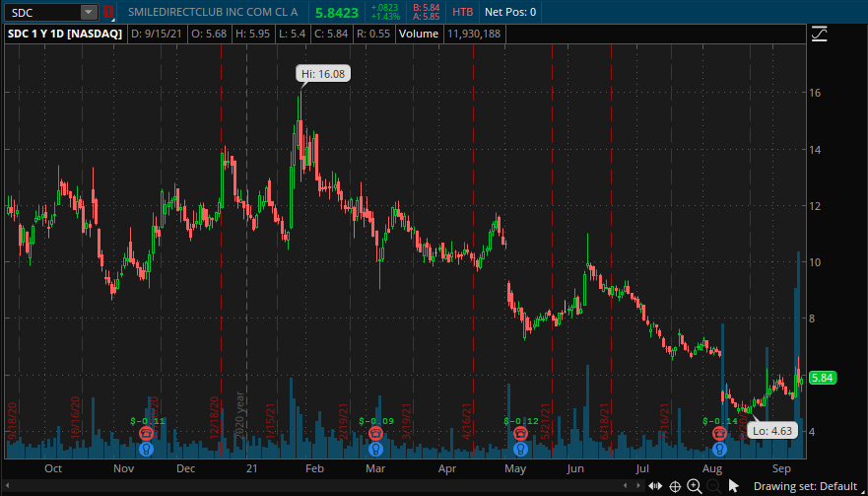Click the Volume study label
Screen dimensions: 868x496
click(x=419, y=34)
